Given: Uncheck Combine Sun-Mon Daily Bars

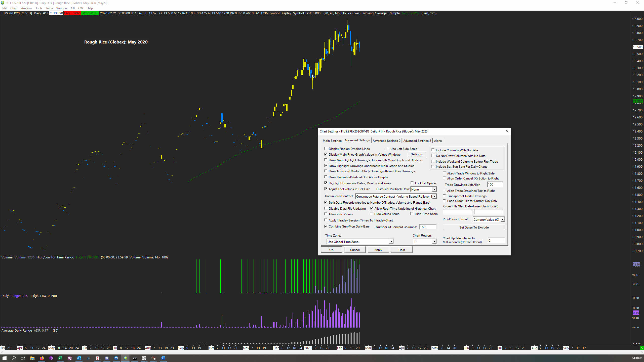Looking at the screenshot, I should (326, 226).
